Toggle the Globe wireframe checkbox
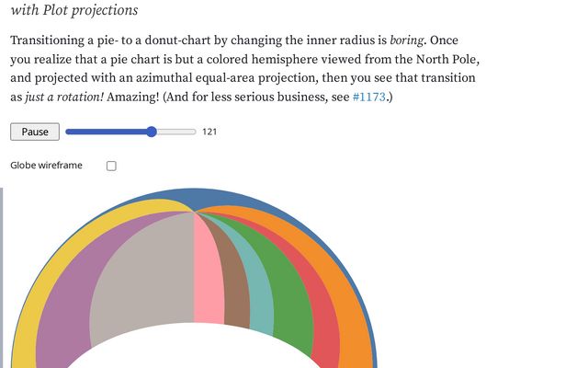 (111, 166)
